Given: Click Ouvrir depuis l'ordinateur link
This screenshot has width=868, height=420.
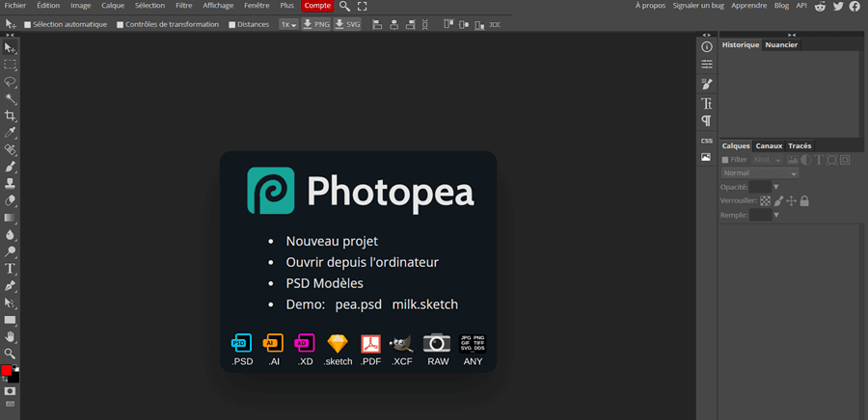Looking at the screenshot, I should tap(362, 262).
